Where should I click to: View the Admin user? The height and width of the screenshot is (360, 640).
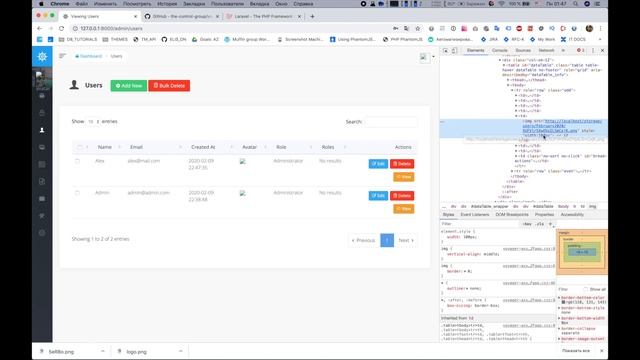pyautogui.click(x=404, y=209)
